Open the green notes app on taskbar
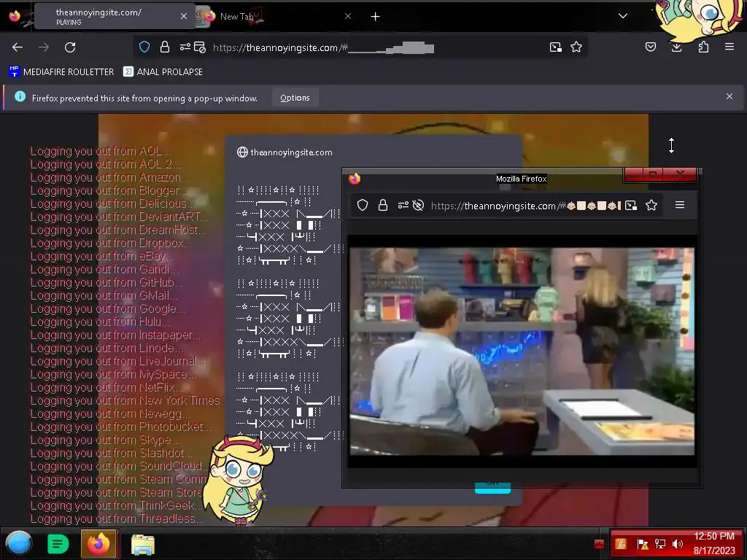 click(x=58, y=544)
